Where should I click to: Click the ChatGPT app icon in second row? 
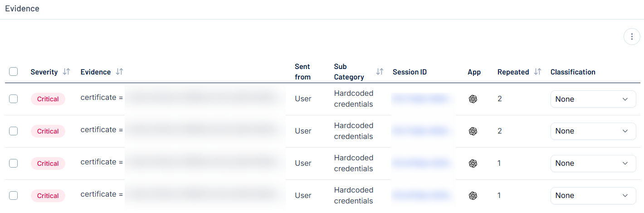[x=473, y=131]
